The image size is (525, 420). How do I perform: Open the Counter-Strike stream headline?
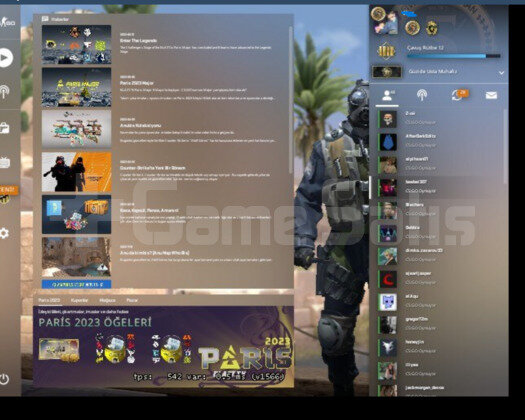152,168
